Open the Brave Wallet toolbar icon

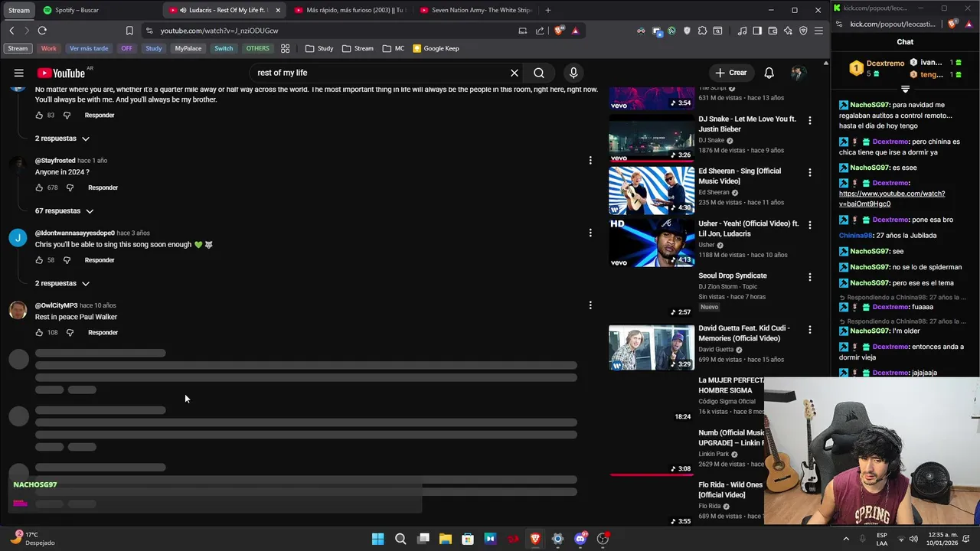click(773, 31)
